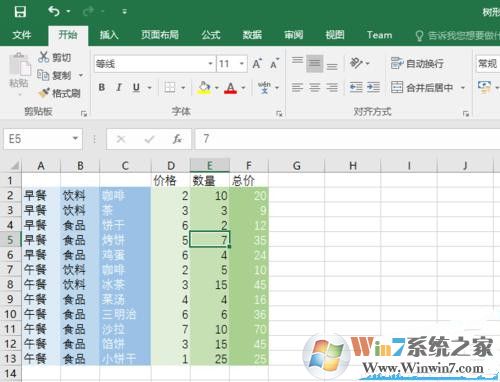Click the phonetic guide wén icon

click(264, 87)
